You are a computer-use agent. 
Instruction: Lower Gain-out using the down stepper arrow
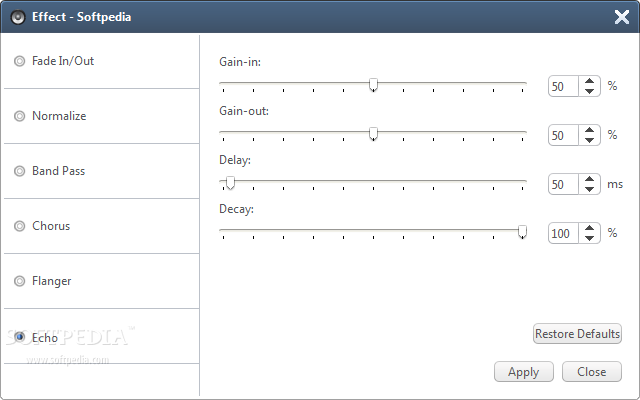(x=589, y=140)
